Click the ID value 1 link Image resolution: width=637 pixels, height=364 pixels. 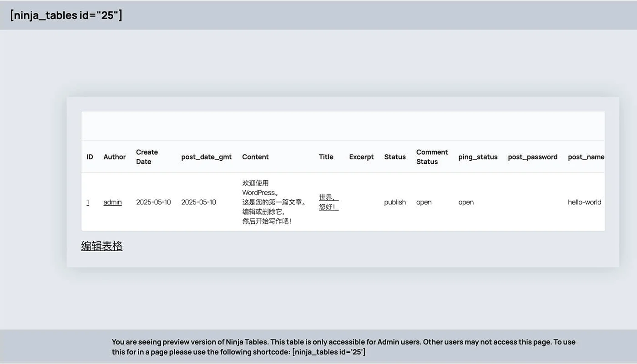pyautogui.click(x=88, y=202)
